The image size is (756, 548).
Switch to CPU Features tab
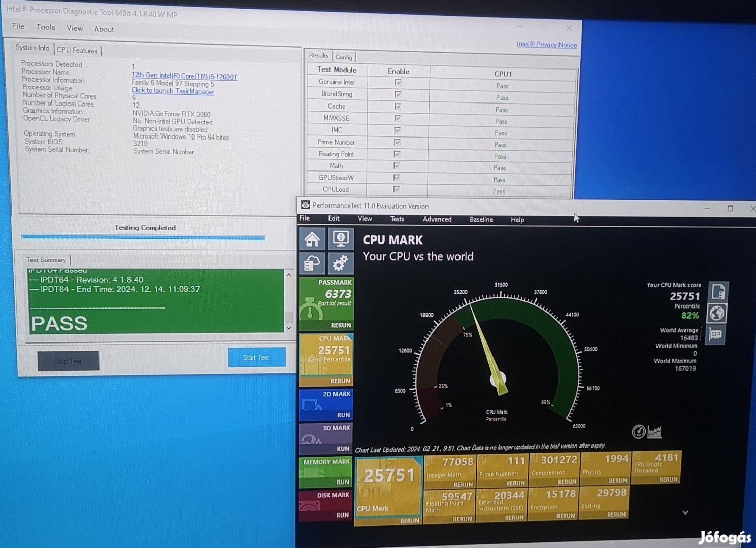tap(77, 50)
